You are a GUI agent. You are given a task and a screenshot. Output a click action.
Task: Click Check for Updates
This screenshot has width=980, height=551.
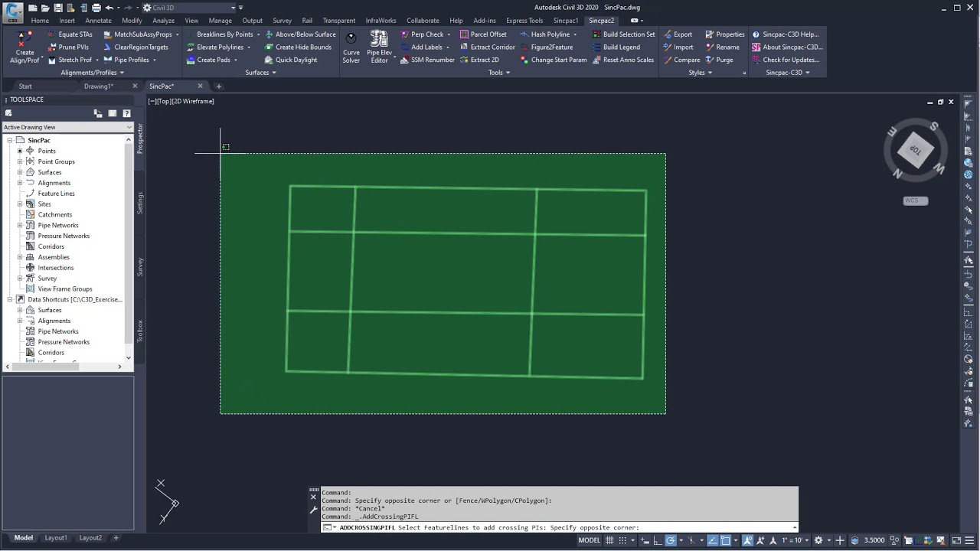point(786,60)
